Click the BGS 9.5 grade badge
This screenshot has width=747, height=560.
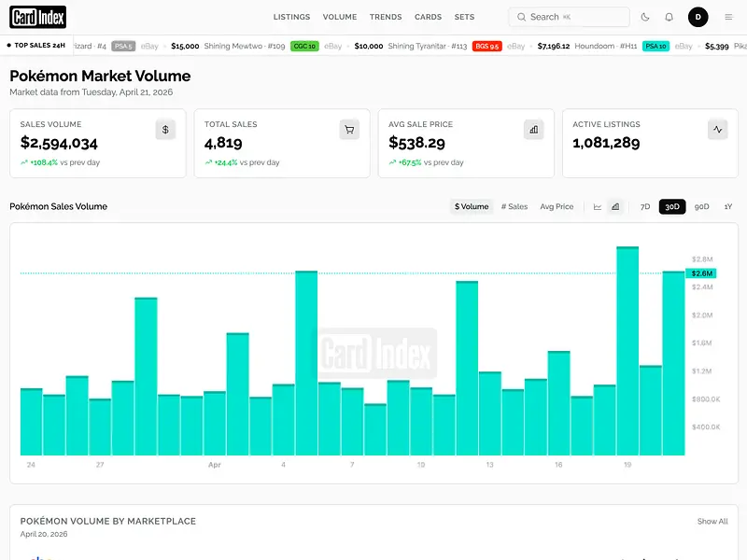486,46
